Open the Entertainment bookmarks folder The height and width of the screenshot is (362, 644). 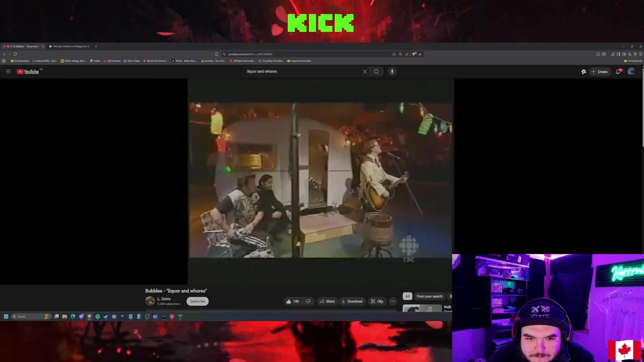point(20,61)
